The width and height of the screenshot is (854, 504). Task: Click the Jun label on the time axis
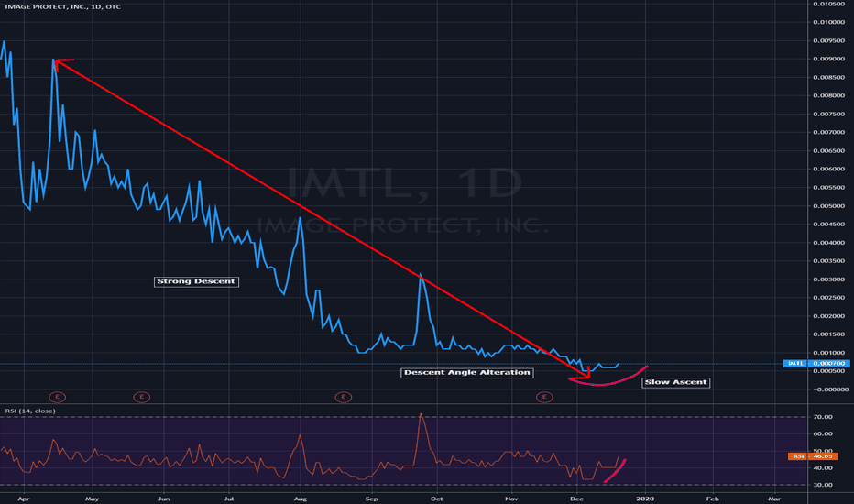163,499
